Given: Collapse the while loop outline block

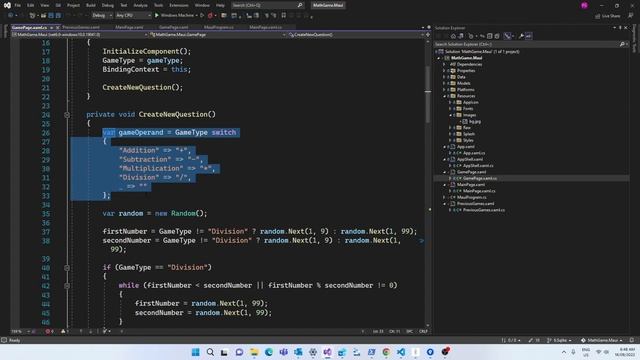Looking at the screenshot, I should coord(67,286).
